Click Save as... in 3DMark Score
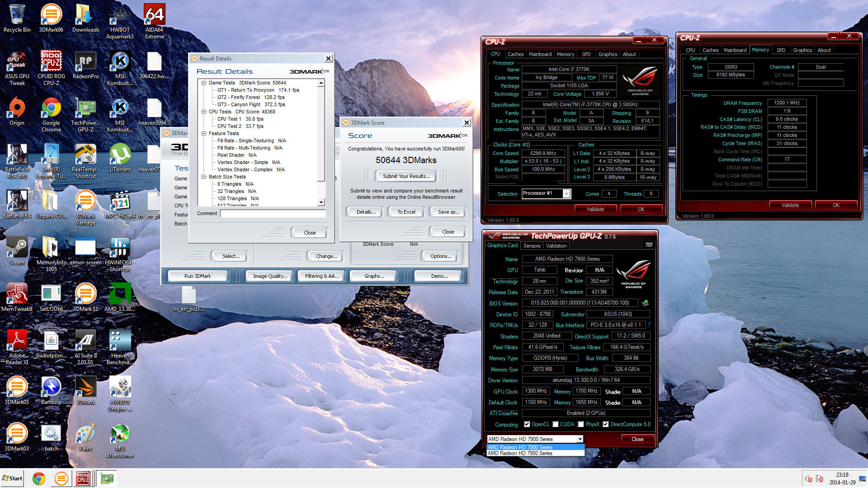 [x=448, y=212]
